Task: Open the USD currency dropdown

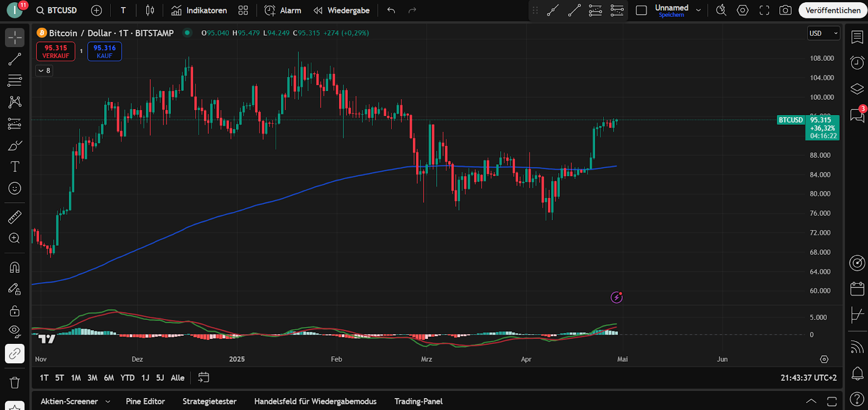Action: (x=824, y=33)
